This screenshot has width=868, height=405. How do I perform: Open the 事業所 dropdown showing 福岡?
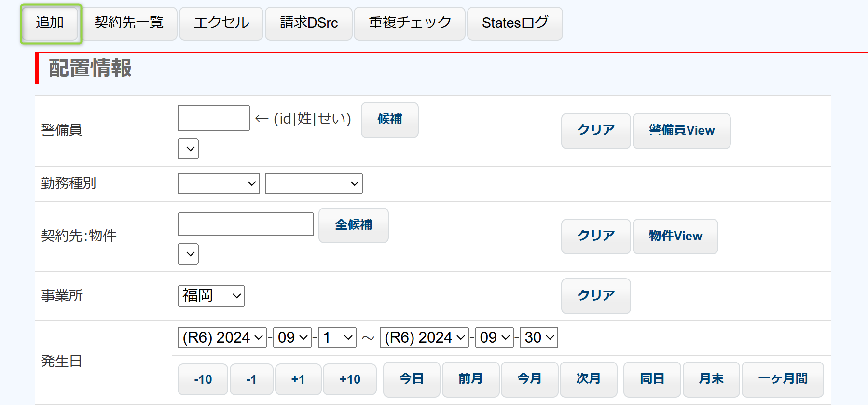[211, 296]
